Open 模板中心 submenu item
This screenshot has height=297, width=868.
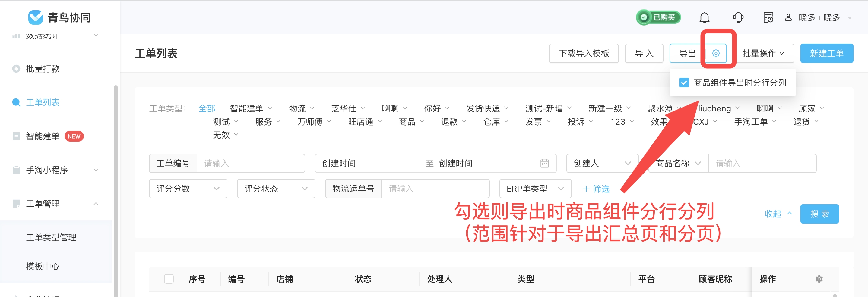43,266
